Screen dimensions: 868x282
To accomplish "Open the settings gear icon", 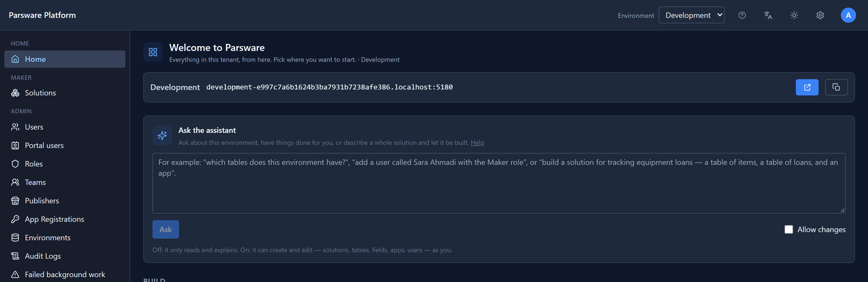I will 820,15.
